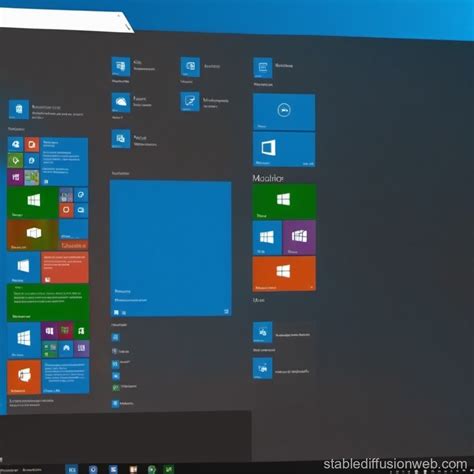Open the green Windows-logo tile under the Mootria heading
The image size is (474, 474).
[x=284, y=202]
